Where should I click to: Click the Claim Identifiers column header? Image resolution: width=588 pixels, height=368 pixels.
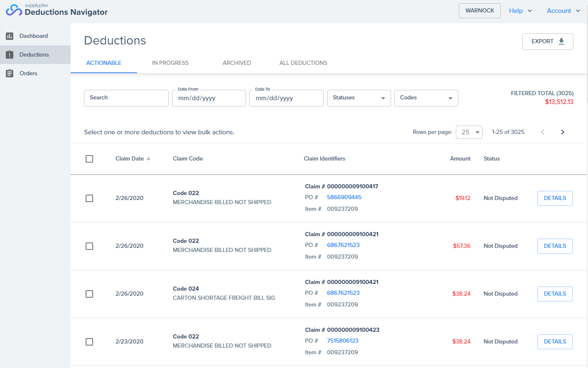(x=325, y=158)
